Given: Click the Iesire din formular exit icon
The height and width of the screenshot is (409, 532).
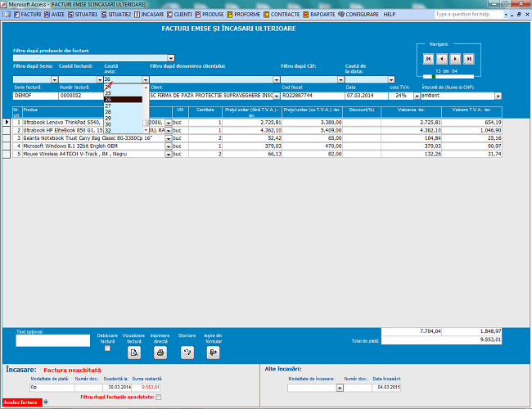Looking at the screenshot, I should (x=213, y=353).
